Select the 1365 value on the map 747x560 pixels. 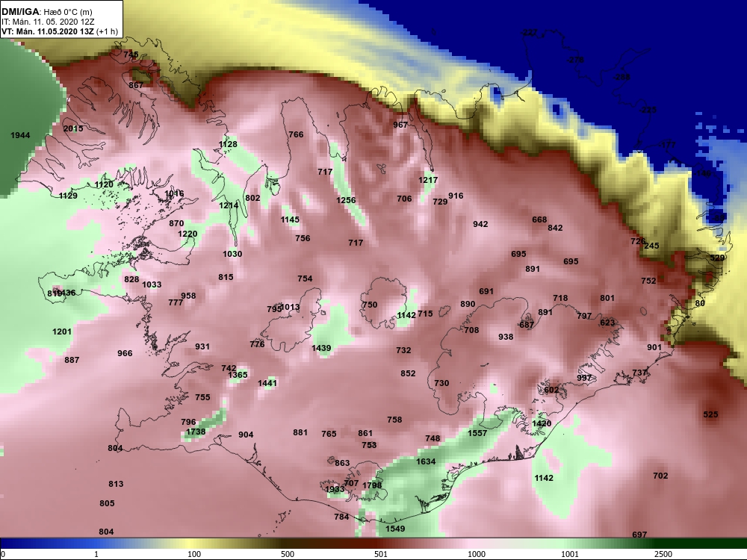point(238,376)
